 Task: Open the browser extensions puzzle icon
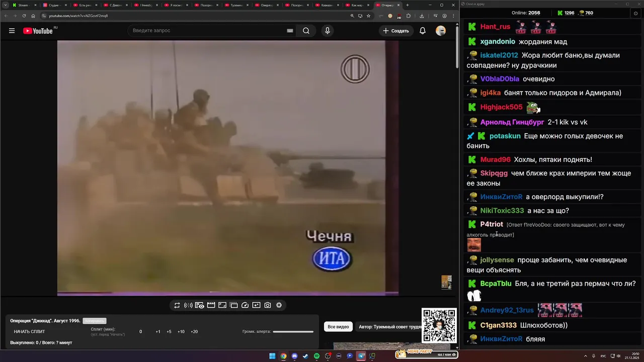click(409, 16)
